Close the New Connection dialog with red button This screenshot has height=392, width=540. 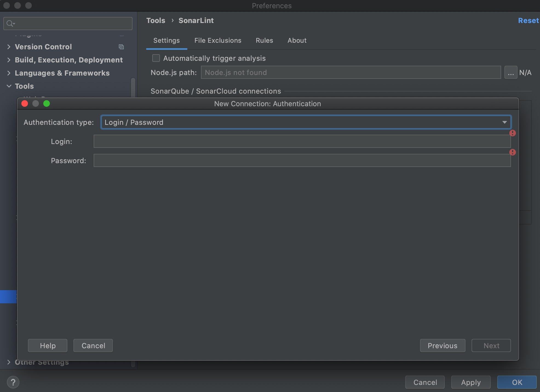[x=25, y=103]
